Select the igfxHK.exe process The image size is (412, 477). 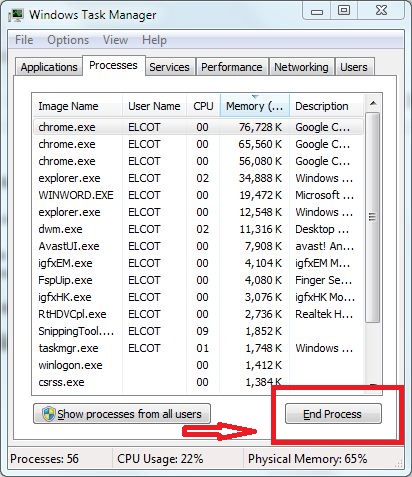(x=198, y=297)
